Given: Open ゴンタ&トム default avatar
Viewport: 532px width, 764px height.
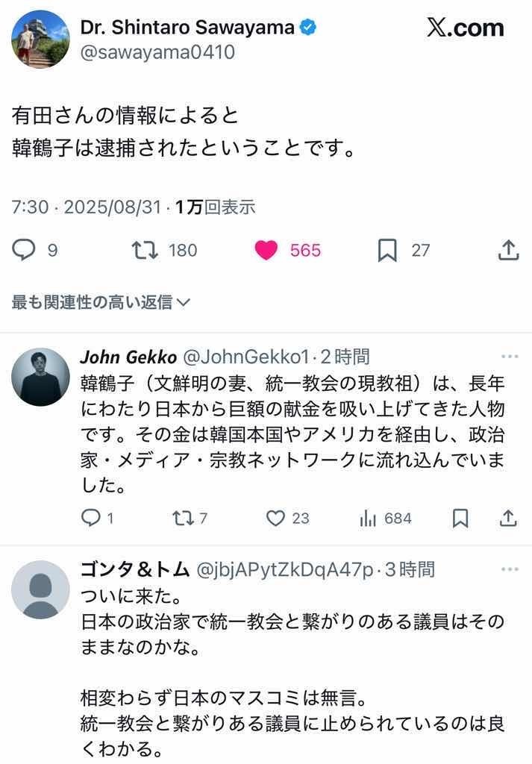Looking at the screenshot, I should click(x=40, y=589).
